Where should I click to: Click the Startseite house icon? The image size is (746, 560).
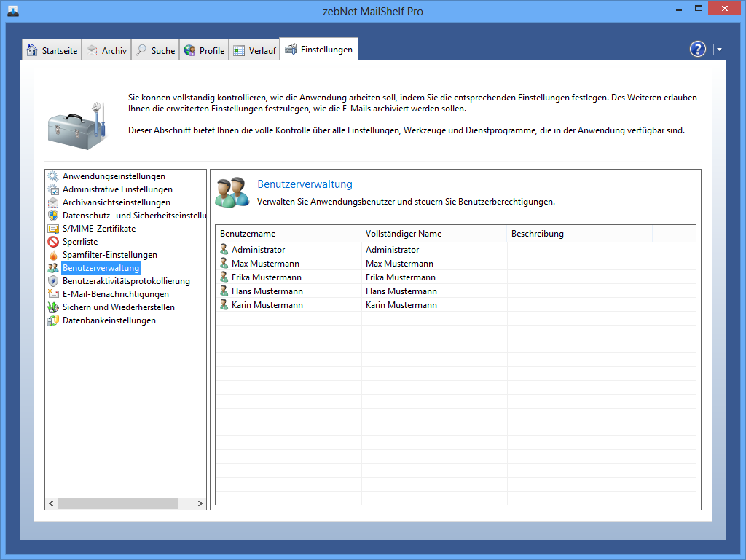32,50
